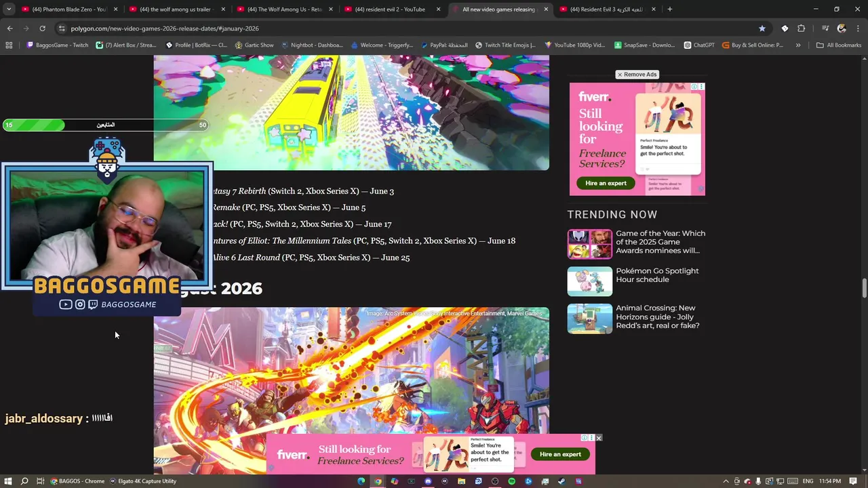
Task: Click the 'Last Round' June 25 entry
Action: (x=311, y=258)
